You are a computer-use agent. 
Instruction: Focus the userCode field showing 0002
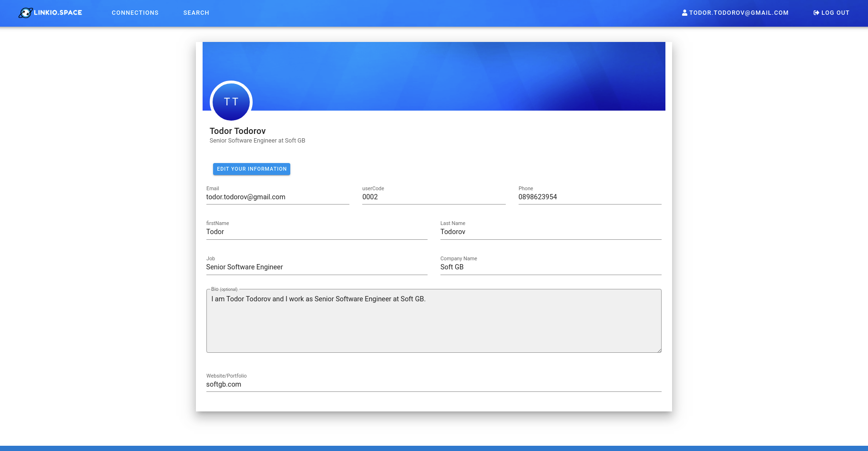pyautogui.click(x=434, y=197)
